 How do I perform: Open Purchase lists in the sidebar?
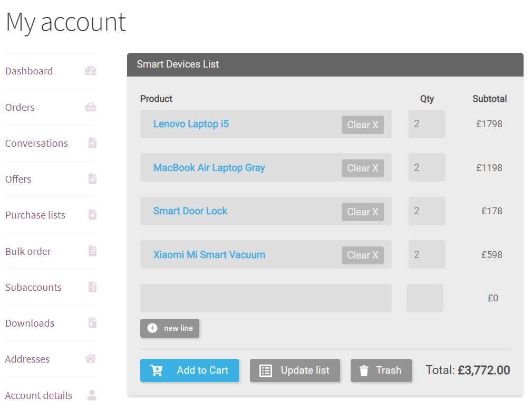(51, 215)
